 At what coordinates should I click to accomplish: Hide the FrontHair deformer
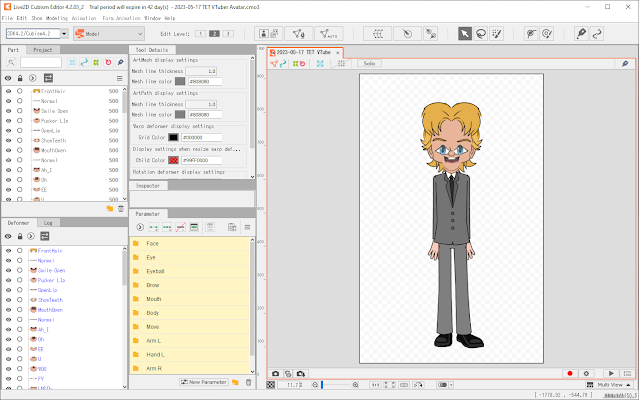8,251
